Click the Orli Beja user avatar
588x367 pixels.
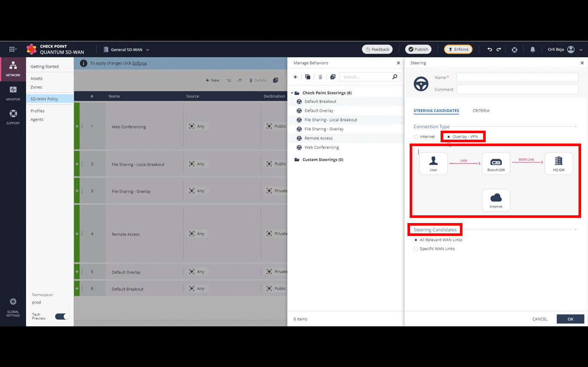click(571, 49)
